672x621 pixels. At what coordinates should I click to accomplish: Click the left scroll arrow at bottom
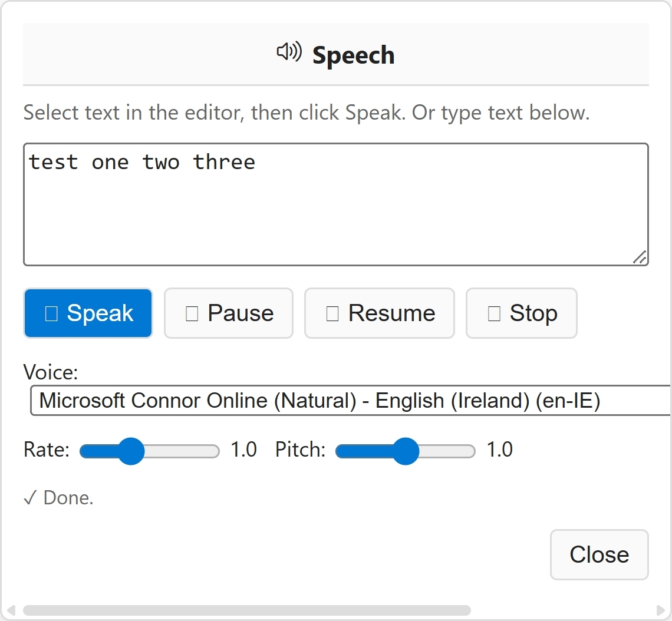tap(11, 610)
